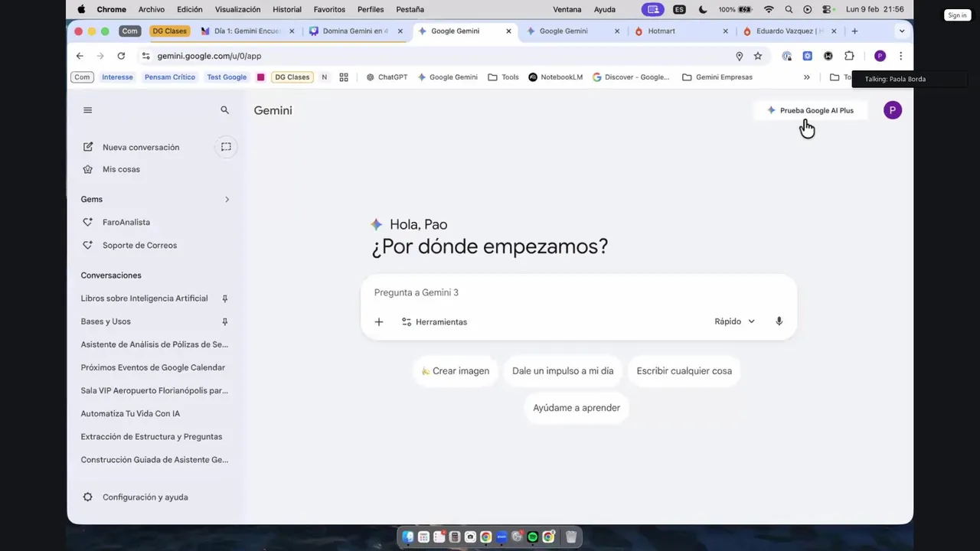This screenshot has height=551, width=980.
Task: Open conversation Libros sobre Inteligencia Artificial
Action: [144, 298]
